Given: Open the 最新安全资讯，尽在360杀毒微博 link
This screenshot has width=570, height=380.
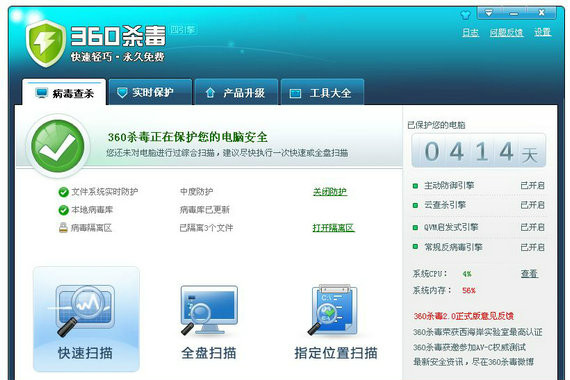Looking at the screenshot, I should (x=474, y=362).
